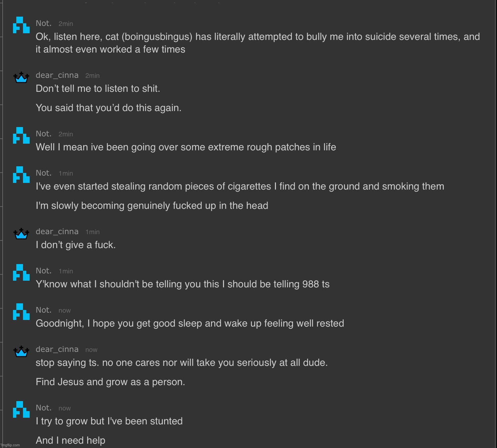Image resolution: width=497 pixels, height=448 pixels.
Task: Click the 2min timestamp on the first message
Action: 66,24
